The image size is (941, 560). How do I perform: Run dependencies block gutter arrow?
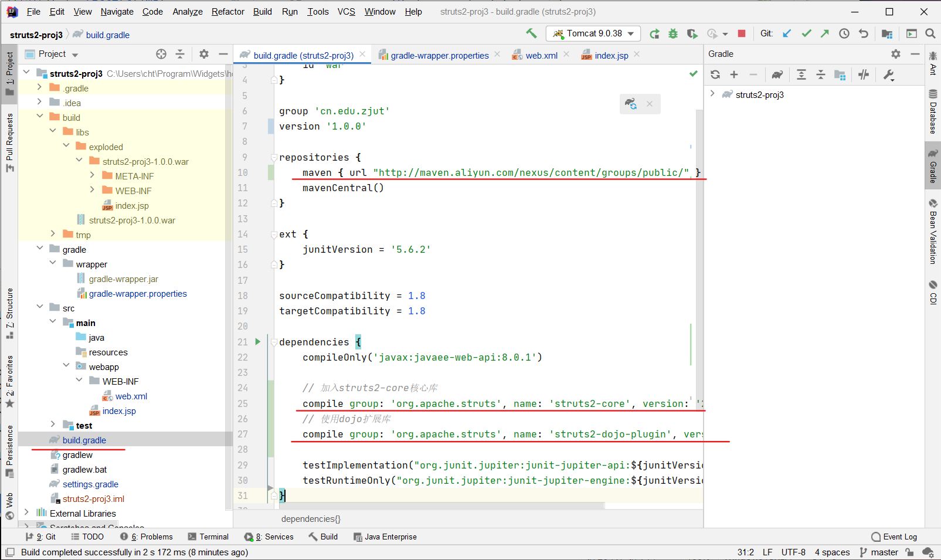(257, 342)
